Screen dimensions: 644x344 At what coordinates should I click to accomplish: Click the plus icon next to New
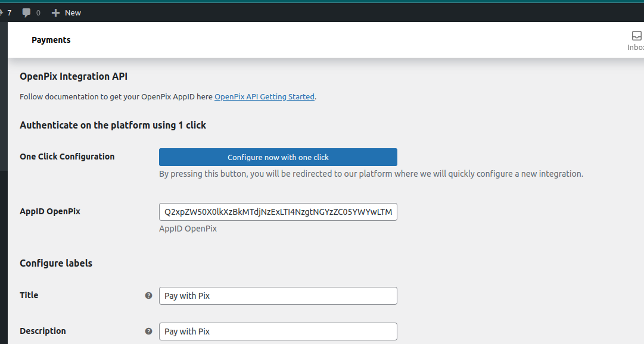(x=54, y=12)
